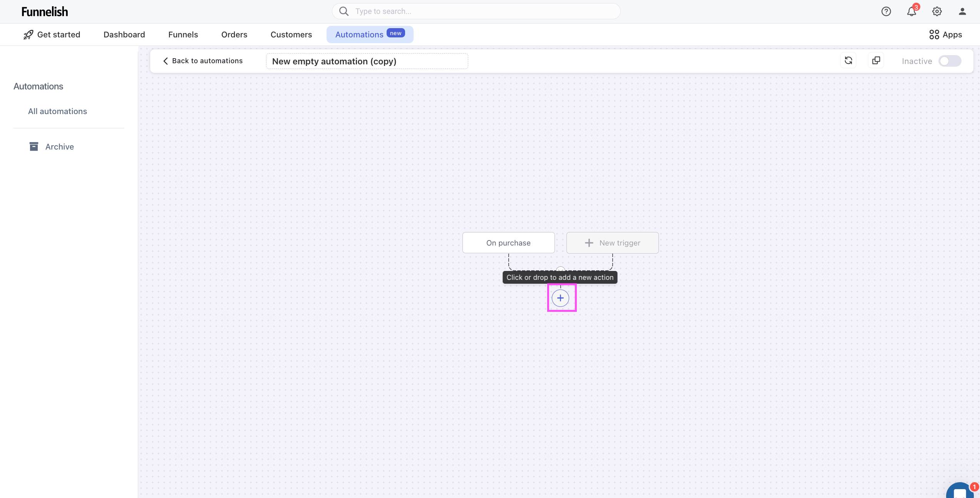Toggle the Inactive automation switch
Viewport: 980px width, 498px height.
(x=950, y=61)
